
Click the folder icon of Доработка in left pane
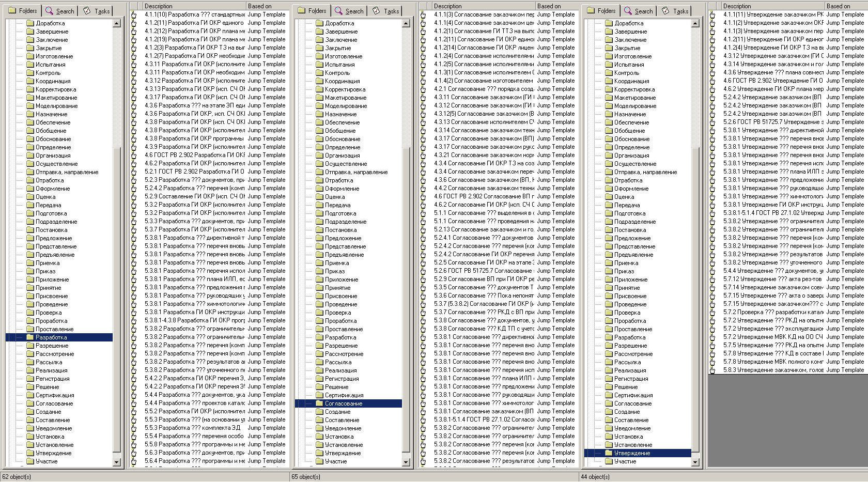coord(30,23)
